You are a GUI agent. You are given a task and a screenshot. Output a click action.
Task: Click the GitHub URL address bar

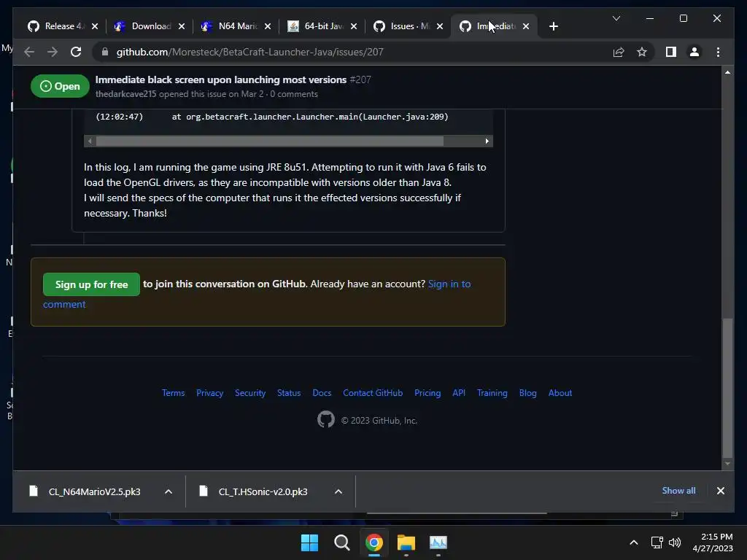coord(352,52)
